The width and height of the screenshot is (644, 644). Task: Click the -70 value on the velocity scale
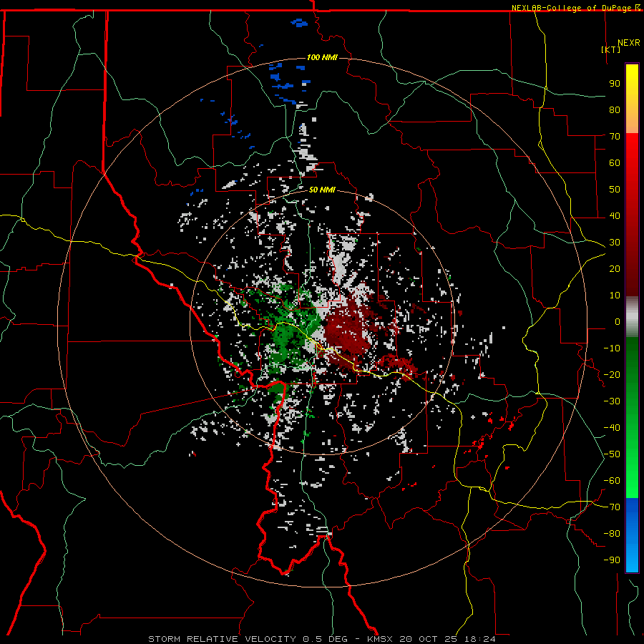coord(612,507)
